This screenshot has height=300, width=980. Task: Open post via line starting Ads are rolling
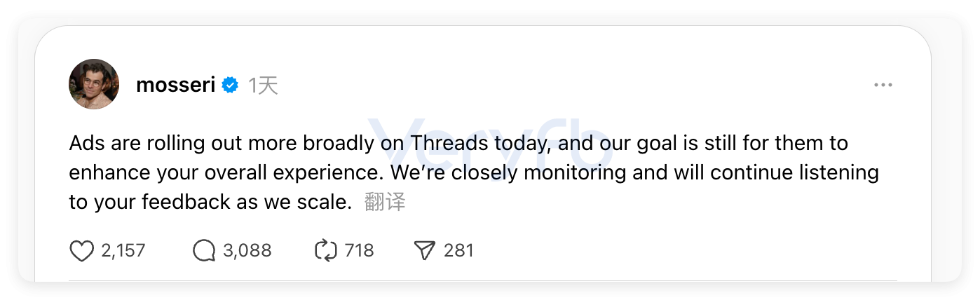[458, 144]
